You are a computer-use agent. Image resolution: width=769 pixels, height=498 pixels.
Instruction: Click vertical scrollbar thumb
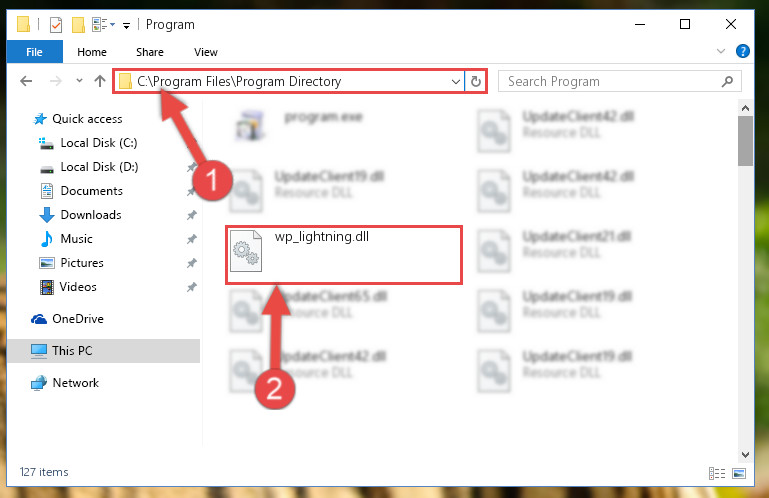pyautogui.click(x=745, y=141)
